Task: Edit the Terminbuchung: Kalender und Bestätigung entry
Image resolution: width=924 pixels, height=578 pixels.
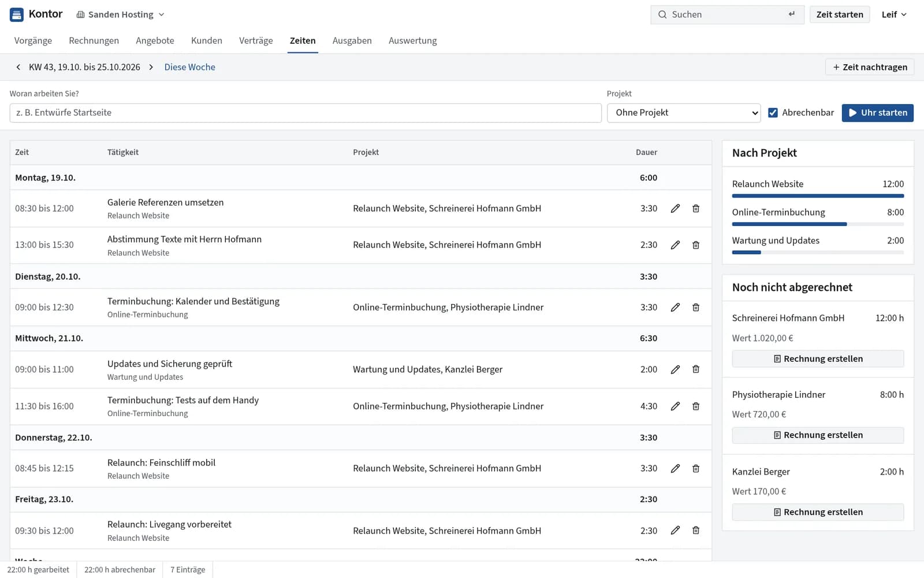Action: [675, 307]
